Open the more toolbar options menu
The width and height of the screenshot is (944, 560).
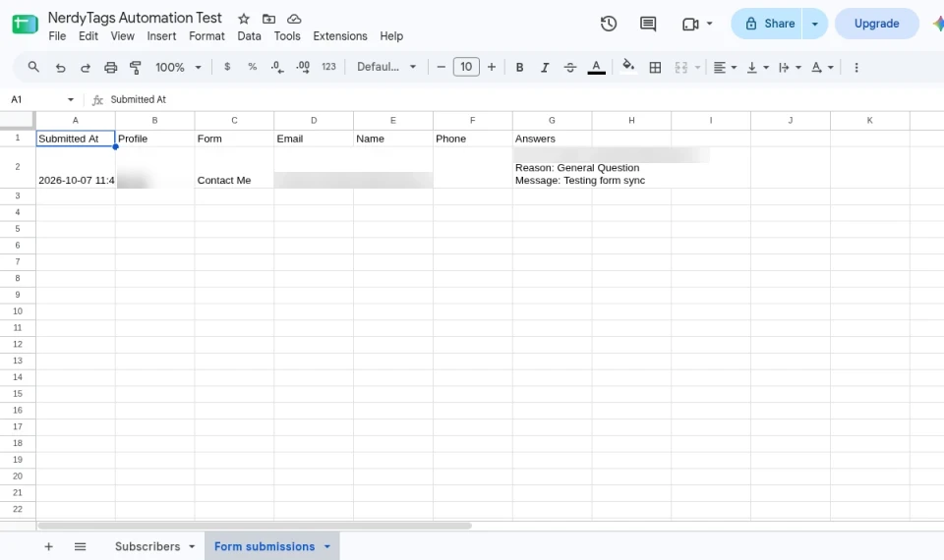click(856, 68)
